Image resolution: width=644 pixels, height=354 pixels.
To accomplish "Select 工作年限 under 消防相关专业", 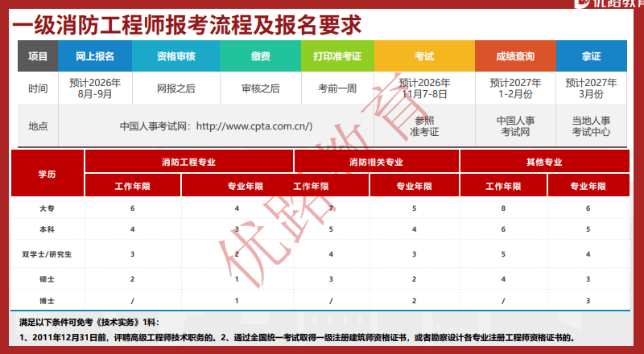I will (311, 186).
